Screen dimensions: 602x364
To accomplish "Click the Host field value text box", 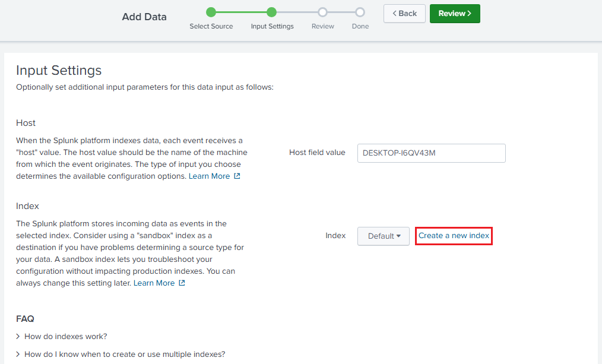I will pos(431,153).
